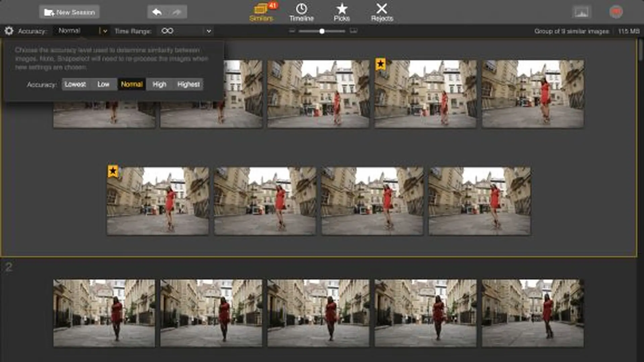Open settings gear beside Accuracy
The image size is (644, 362).
point(9,31)
